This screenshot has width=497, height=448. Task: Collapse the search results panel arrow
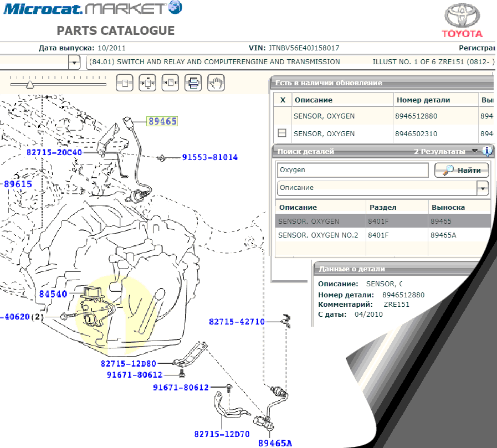pyautogui.click(x=474, y=151)
